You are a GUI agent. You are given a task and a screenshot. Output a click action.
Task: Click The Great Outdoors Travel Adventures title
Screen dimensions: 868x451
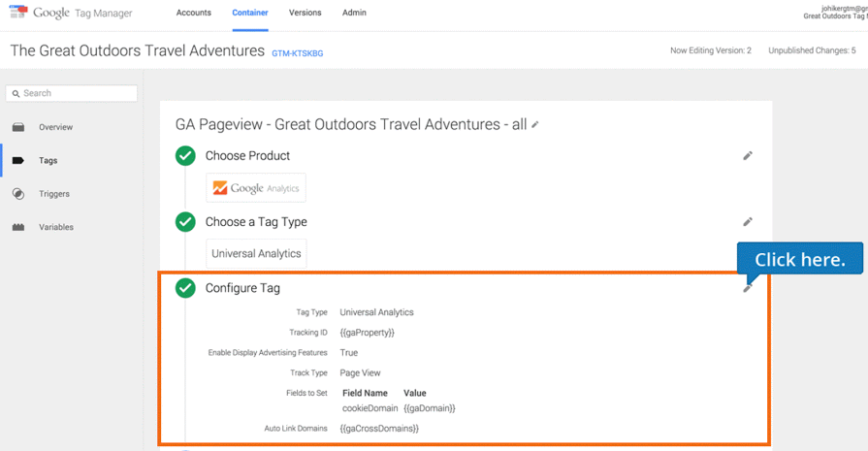click(x=138, y=50)
